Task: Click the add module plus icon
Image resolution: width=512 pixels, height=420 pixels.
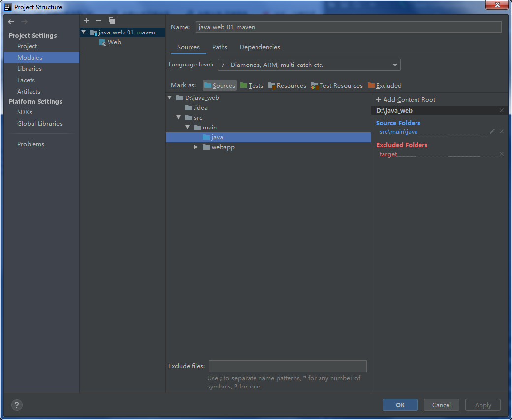Action: point(86,21)
